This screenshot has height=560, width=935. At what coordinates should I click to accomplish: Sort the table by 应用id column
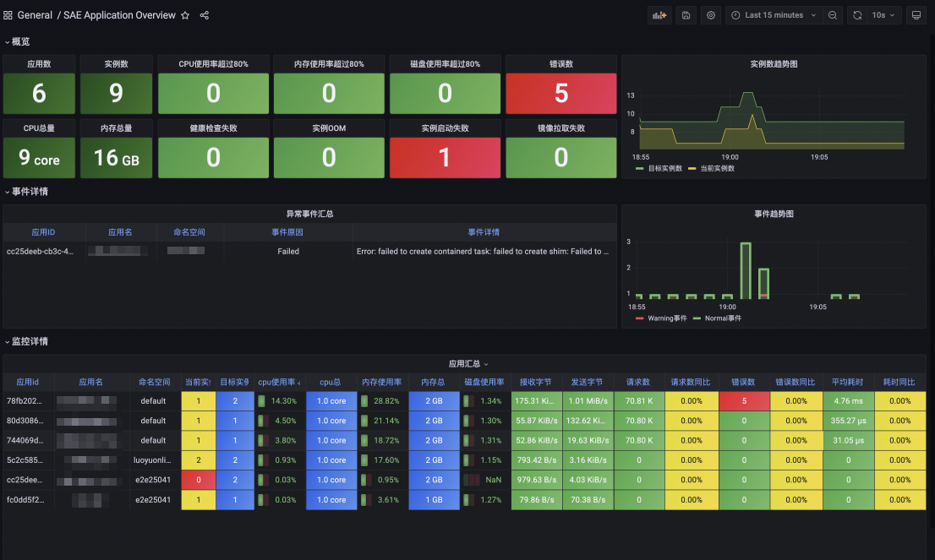(x=28, y=382)
